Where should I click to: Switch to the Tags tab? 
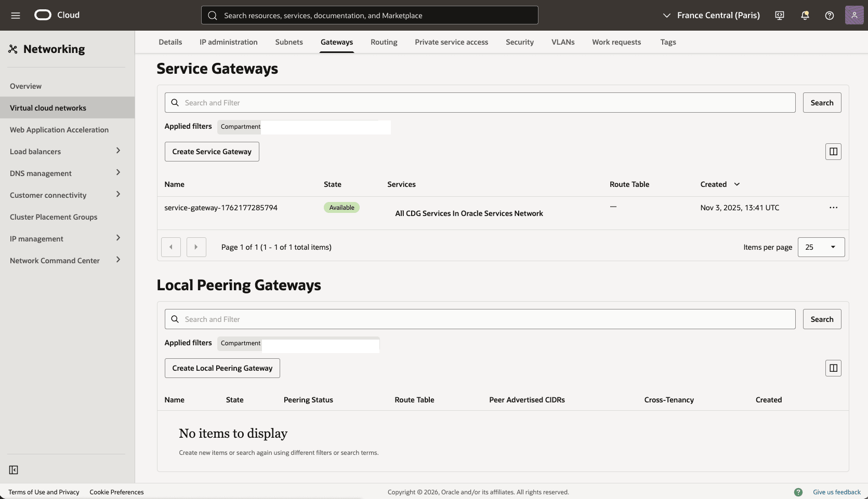(668, 42)
